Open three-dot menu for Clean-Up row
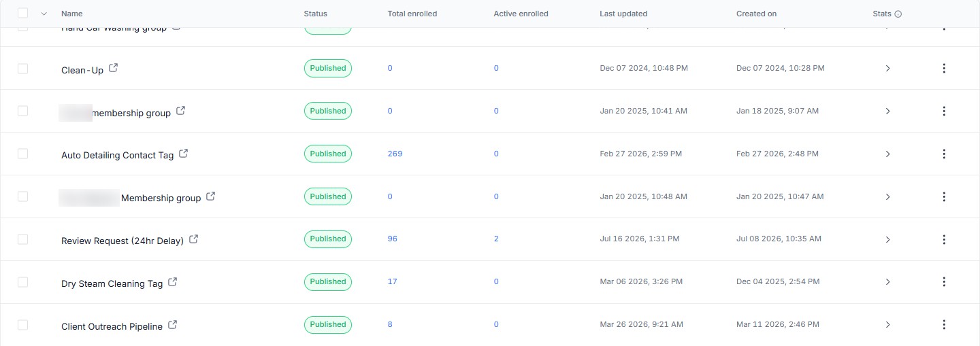The image size is (980, 346). coord(944,69)
